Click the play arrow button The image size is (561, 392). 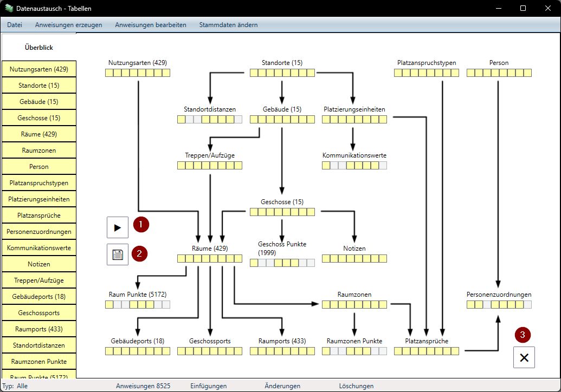(118, 227)
